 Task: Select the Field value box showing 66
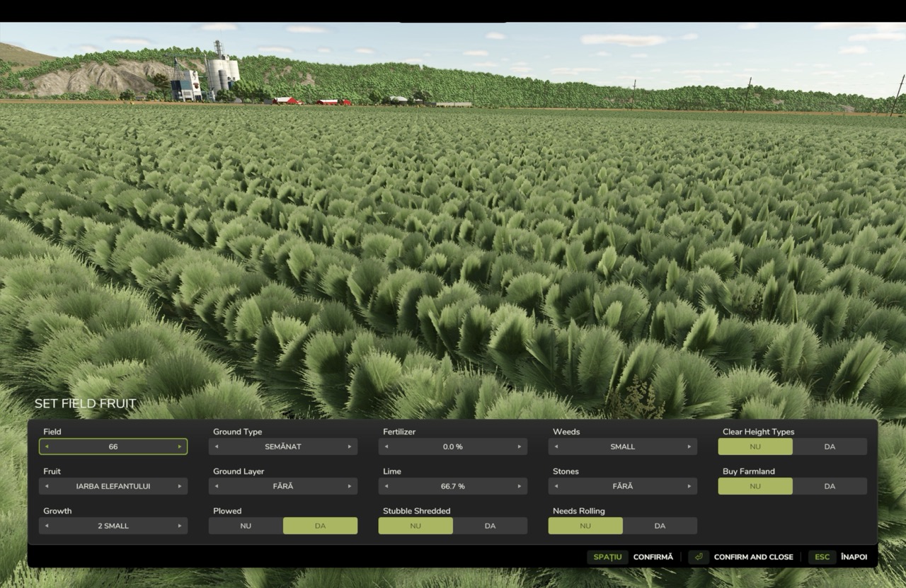tap(113, 446)
